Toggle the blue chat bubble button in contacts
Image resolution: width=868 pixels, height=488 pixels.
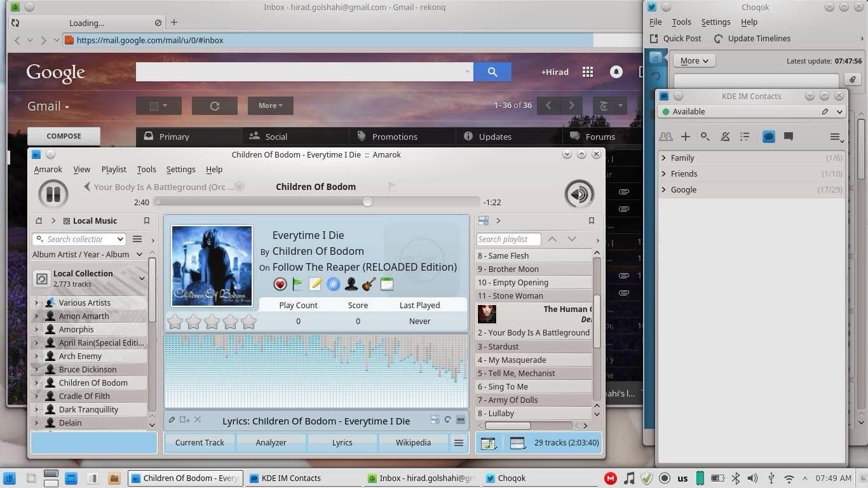[x=769, y=137]
